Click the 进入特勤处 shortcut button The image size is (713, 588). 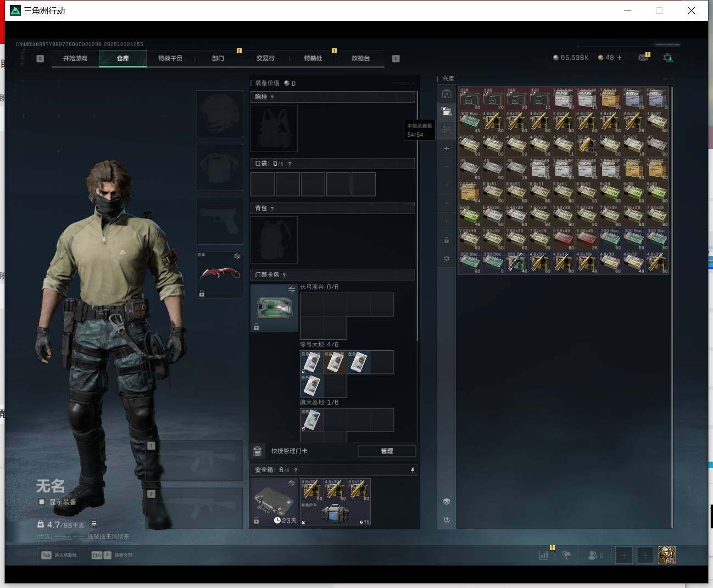pyautogui.click(x=59, y=555)
